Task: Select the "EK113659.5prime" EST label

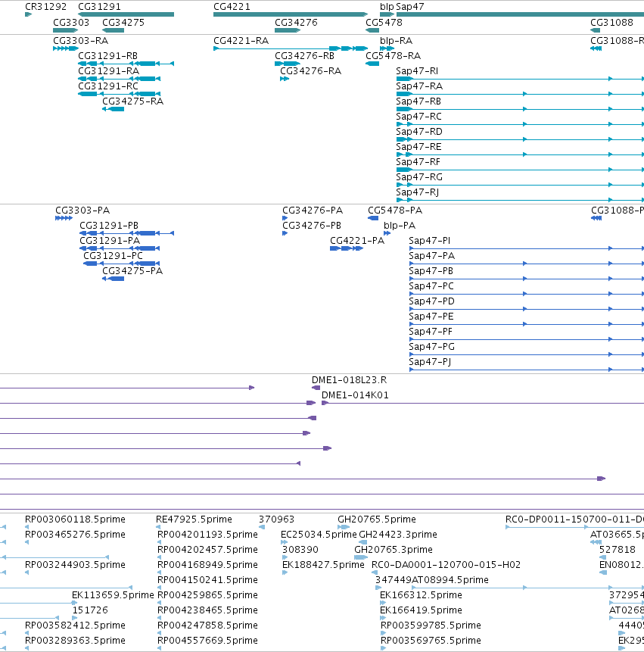Action: pyautogui.click(x=113, y=595)
